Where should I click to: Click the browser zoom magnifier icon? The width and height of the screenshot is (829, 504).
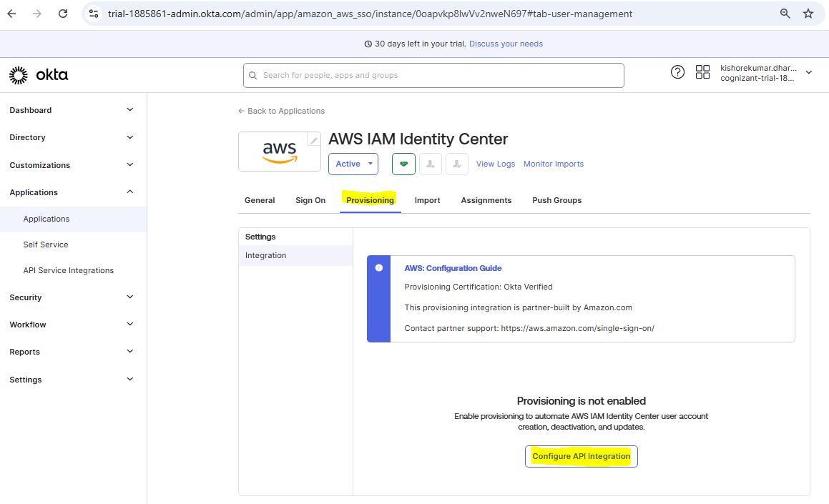click(785, 14)
